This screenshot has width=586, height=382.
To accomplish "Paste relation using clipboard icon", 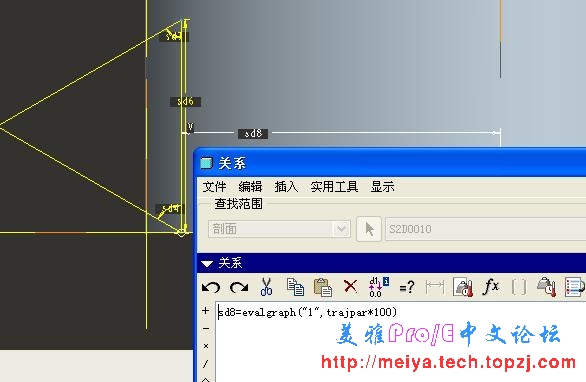I will (323, 287).
